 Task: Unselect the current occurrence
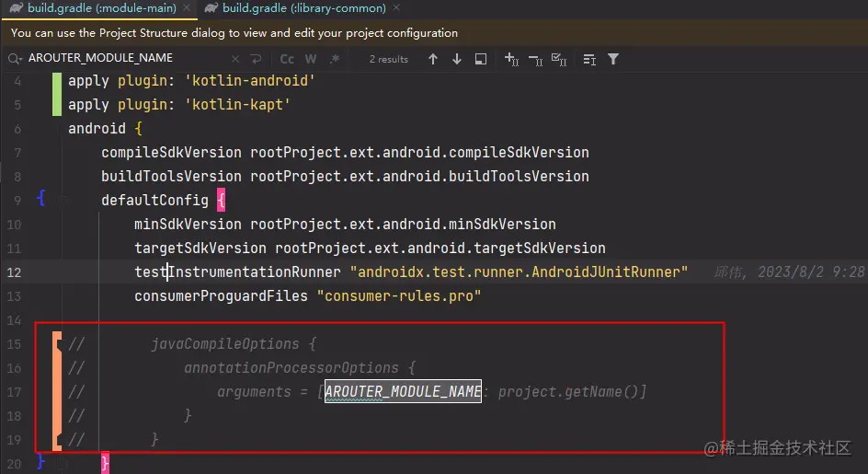coord(535,59)
